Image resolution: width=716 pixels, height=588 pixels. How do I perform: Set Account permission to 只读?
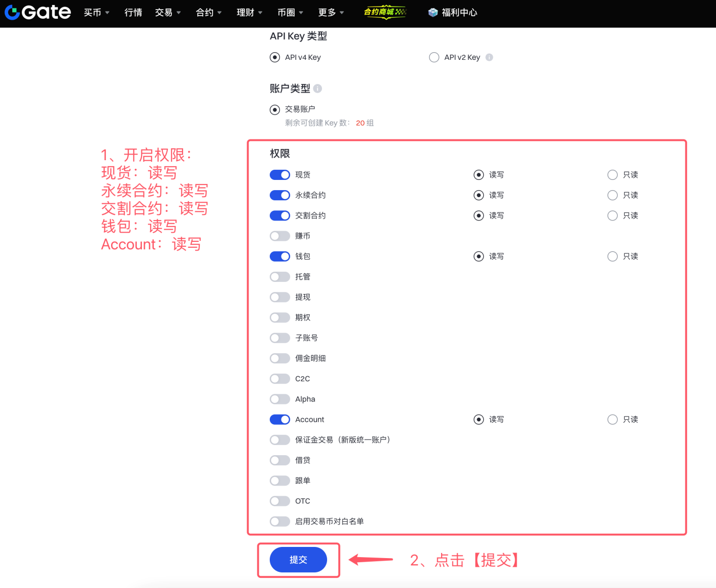[x=612, y=419]
